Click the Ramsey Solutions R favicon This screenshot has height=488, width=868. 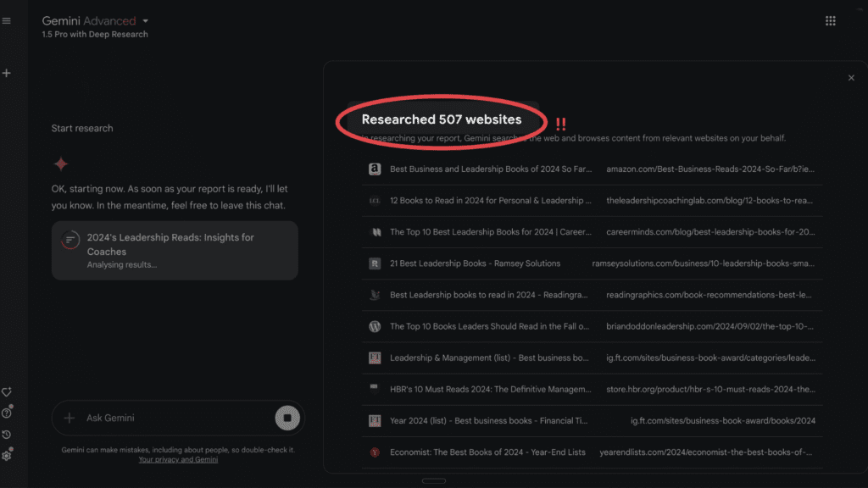tap(375, 263)
